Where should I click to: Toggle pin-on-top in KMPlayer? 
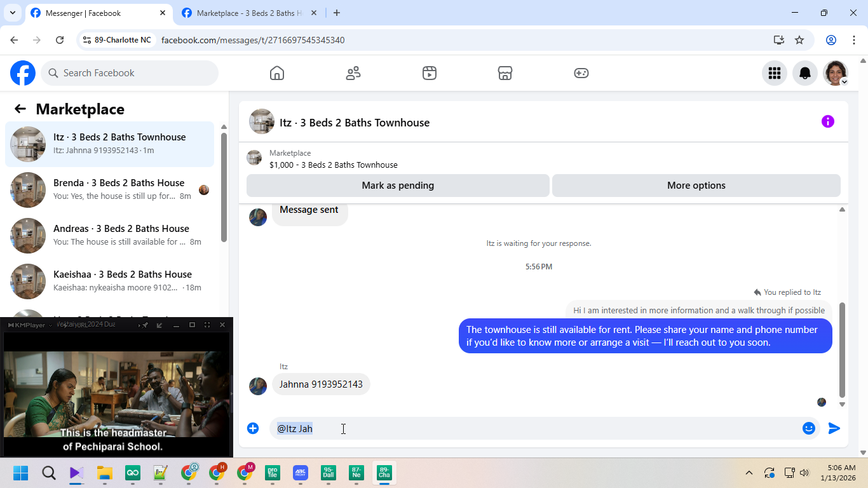click(x=145, y=325)
